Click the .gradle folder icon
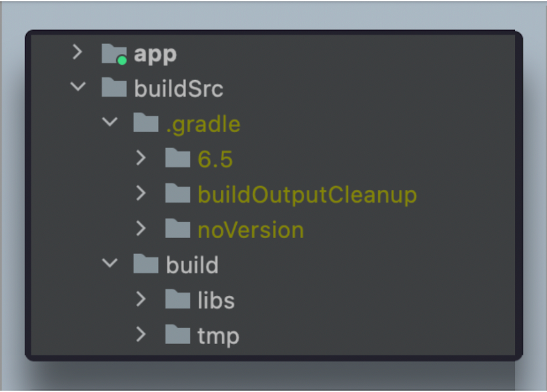Screen dimensions: 547x392 [146, 123]
